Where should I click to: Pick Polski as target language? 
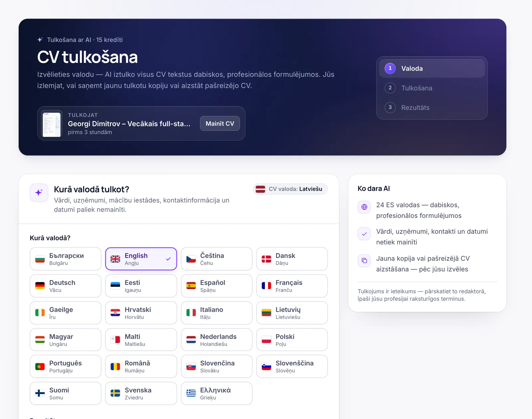point(292,340)
